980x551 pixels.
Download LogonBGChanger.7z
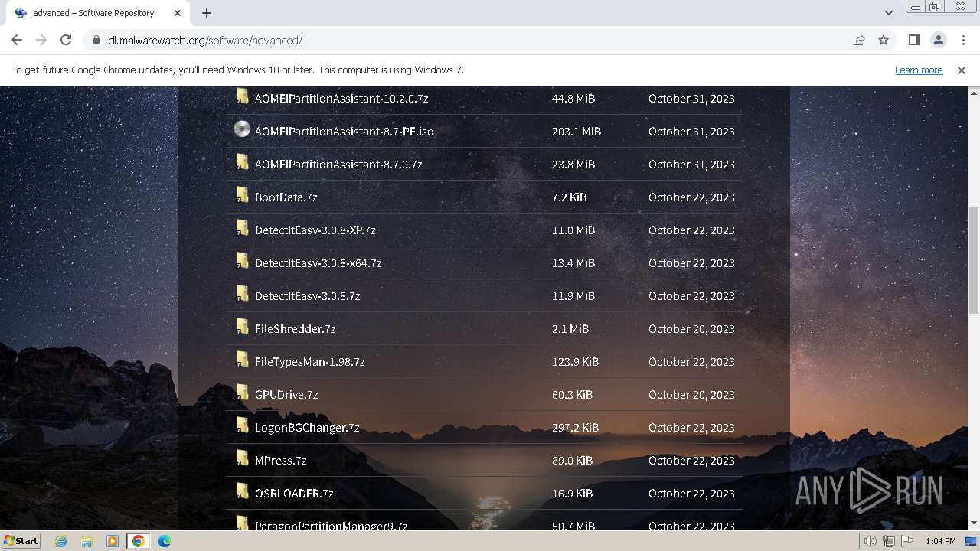(x=307, y=428)
